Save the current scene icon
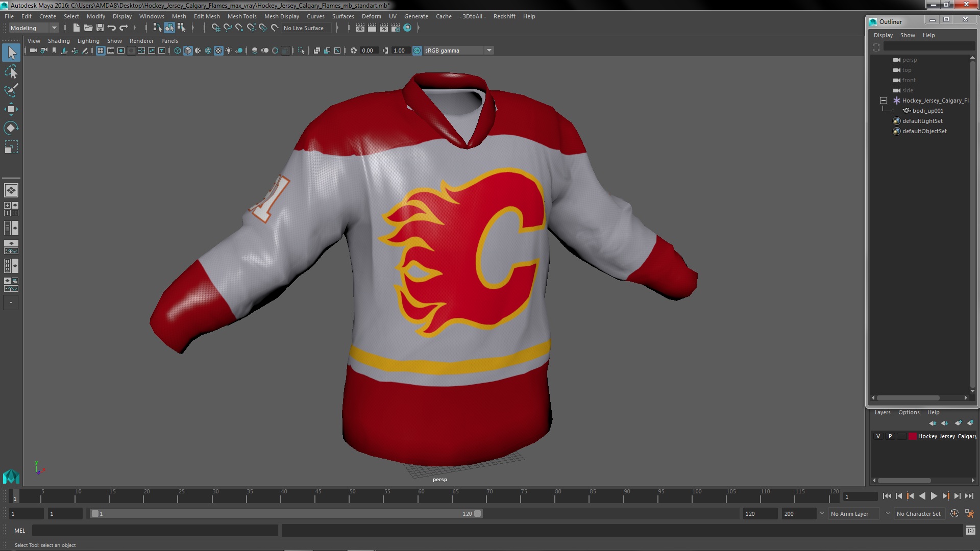 100,28
